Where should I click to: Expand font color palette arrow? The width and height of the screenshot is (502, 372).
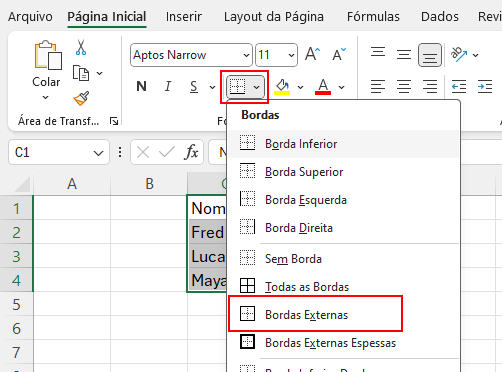click(341, 87)
